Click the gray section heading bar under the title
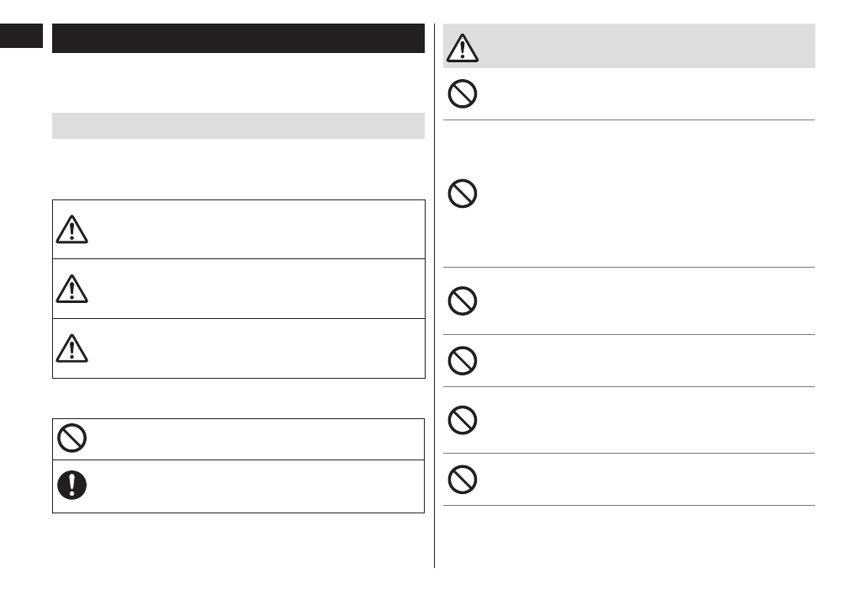This screenshot has width=868, height=611. pos(238,125)
